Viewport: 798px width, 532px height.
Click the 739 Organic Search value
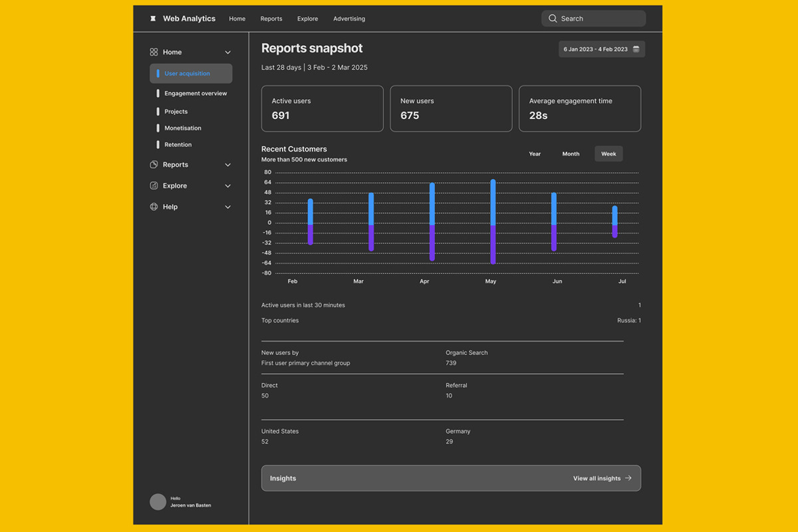pyautogui.click(x=451, y=363)
